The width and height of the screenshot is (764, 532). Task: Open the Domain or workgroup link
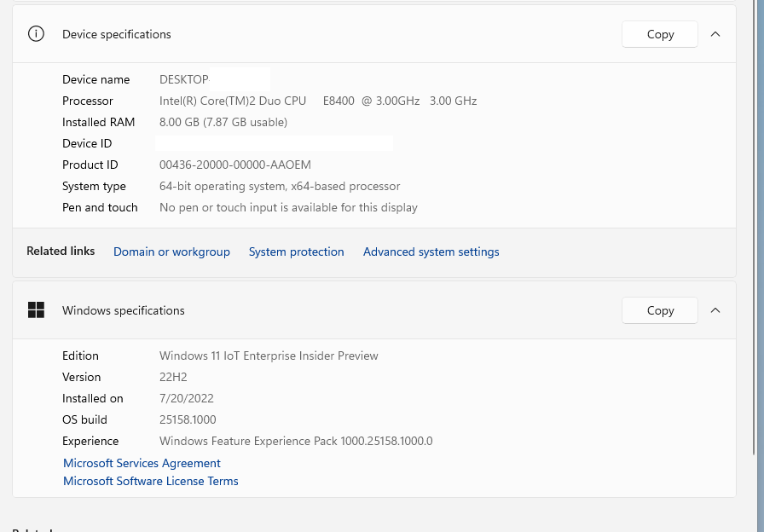click(171, 252)
